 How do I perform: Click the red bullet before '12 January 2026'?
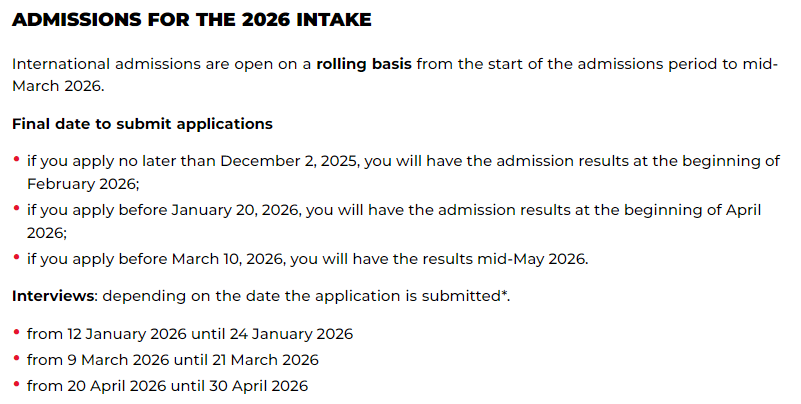pyautogui.click(x=17, y=332)
